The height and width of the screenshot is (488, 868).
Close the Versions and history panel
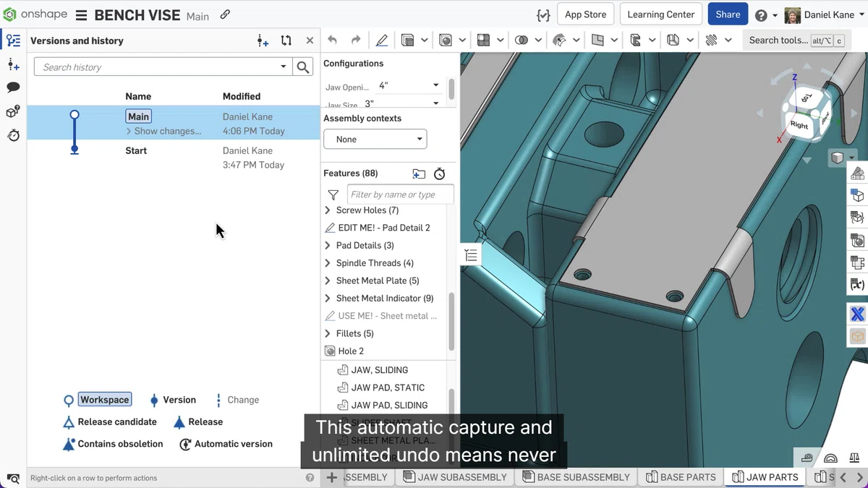tap(310, 41)
